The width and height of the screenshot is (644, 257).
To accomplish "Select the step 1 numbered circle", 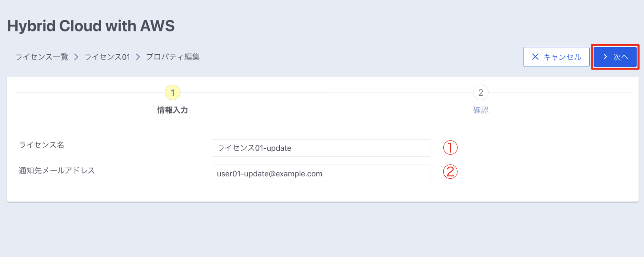I will pyautogui.click(x=173, y=93).
